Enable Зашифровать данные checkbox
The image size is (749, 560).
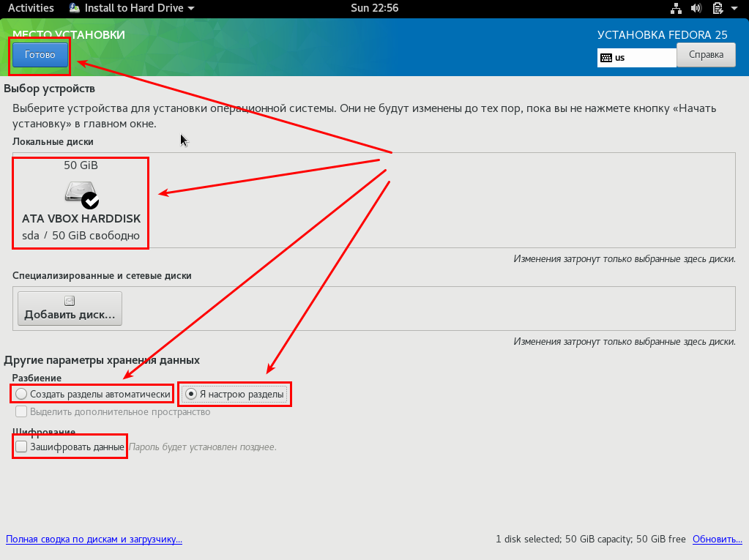[22, 447]
